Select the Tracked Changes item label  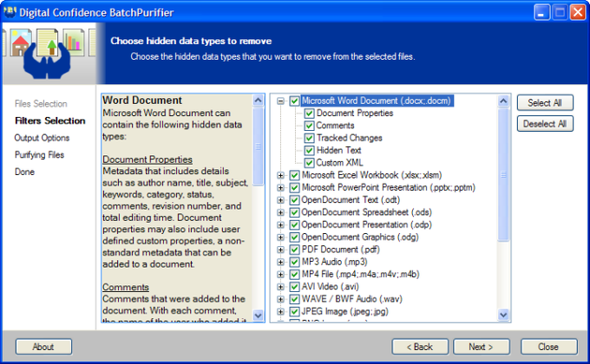349,138
